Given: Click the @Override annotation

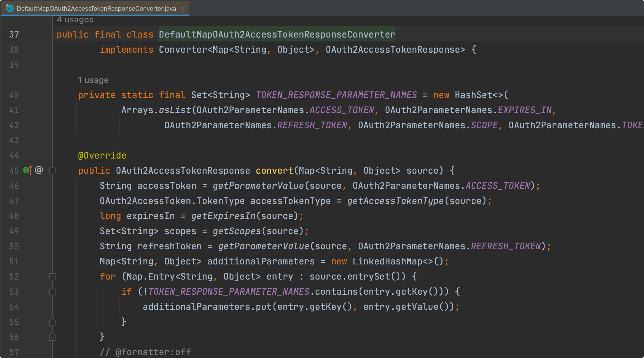Looking at the screenshot, I should 102,155.
